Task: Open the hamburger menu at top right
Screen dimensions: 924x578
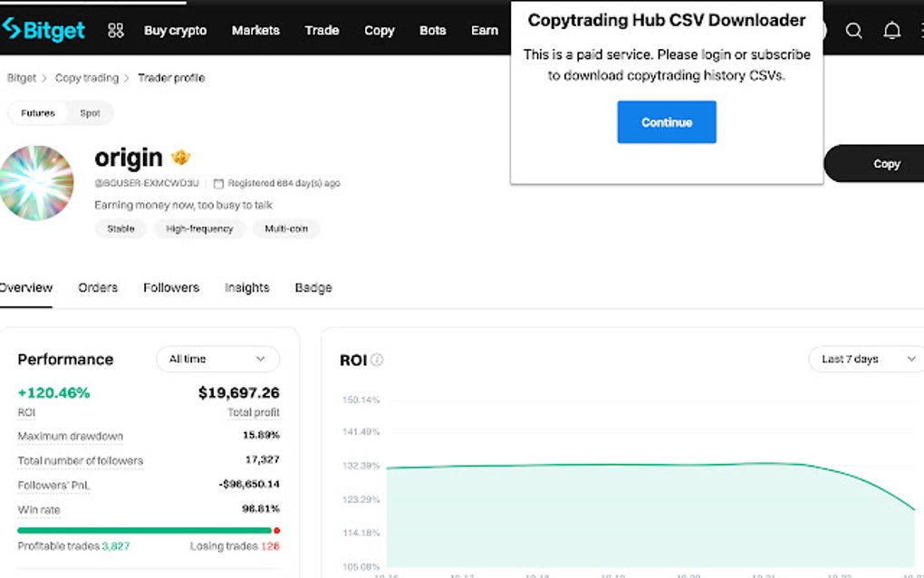Action: coord(919,30)
